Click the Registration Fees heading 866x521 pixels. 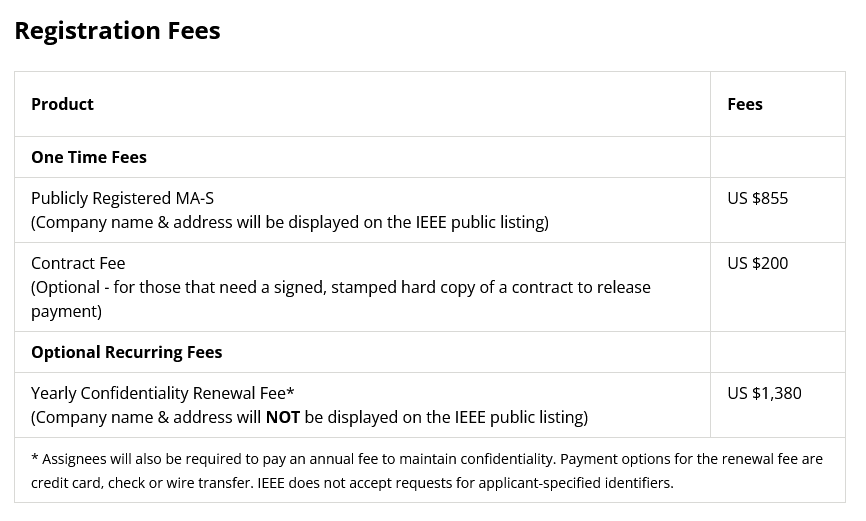point(117,31)
